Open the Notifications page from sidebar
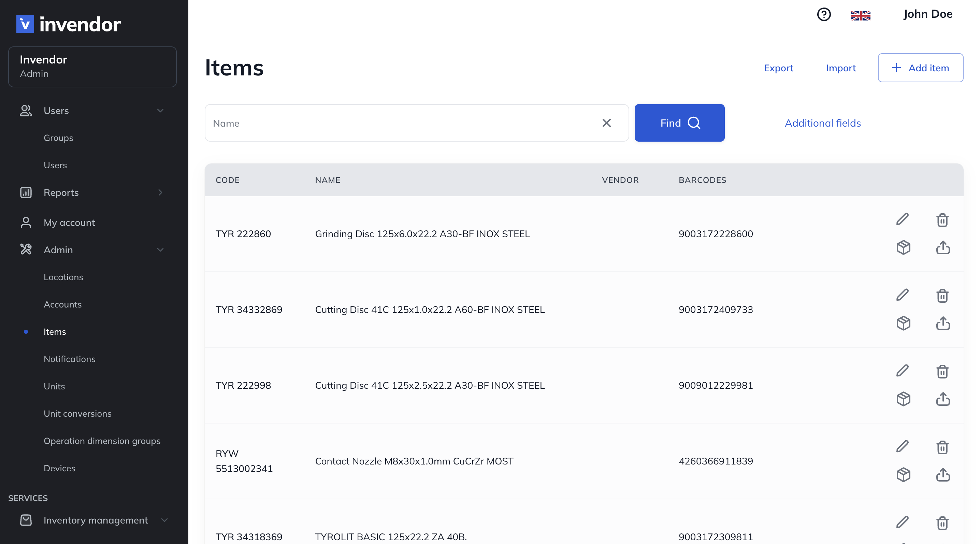This screenshot has width=980, height=544. coord(70,359)
